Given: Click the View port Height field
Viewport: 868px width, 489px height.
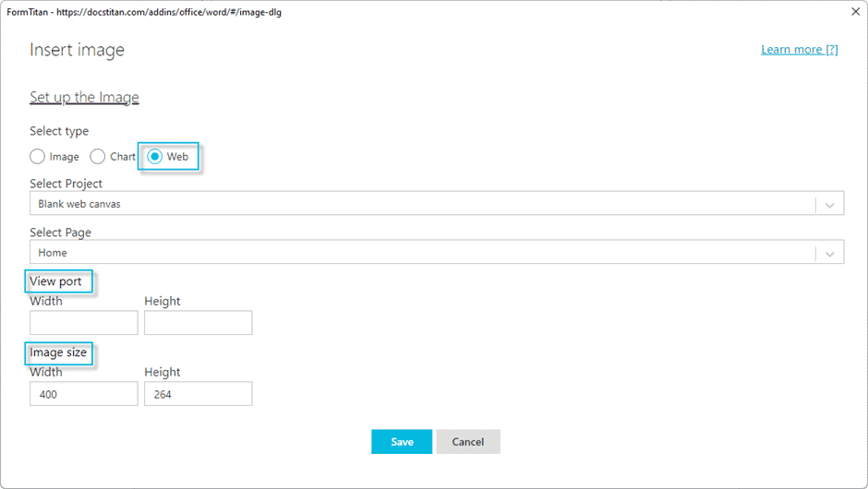Looking at the screenshot, I should pyautogui.click(x=198, y=323).
